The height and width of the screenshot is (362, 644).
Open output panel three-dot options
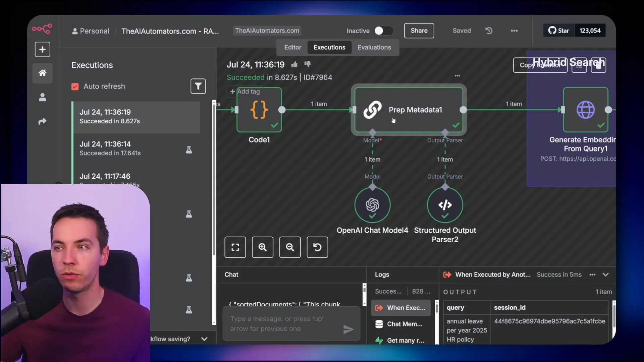click(x=592, y=275)
